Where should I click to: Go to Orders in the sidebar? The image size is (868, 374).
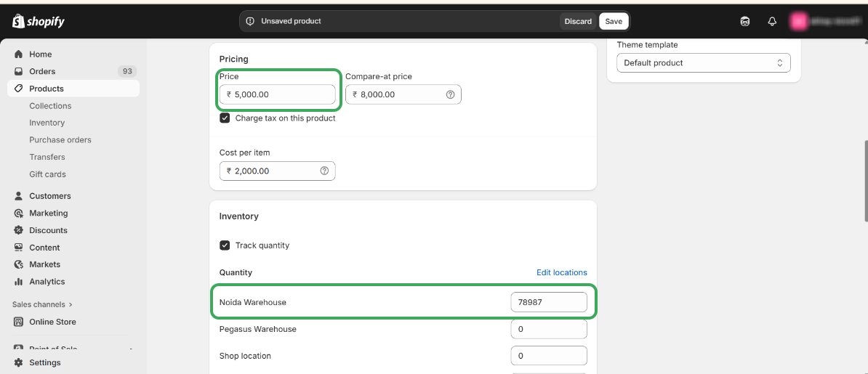[42, 71]
